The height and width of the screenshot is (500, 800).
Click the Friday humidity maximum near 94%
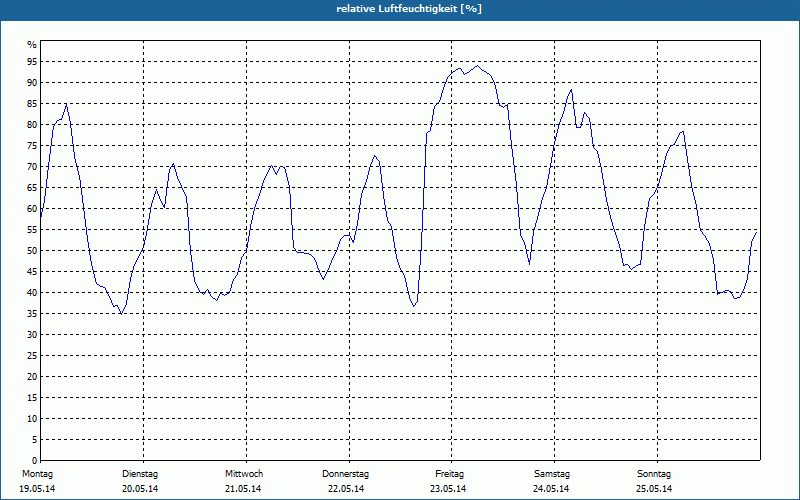[477, 66]
